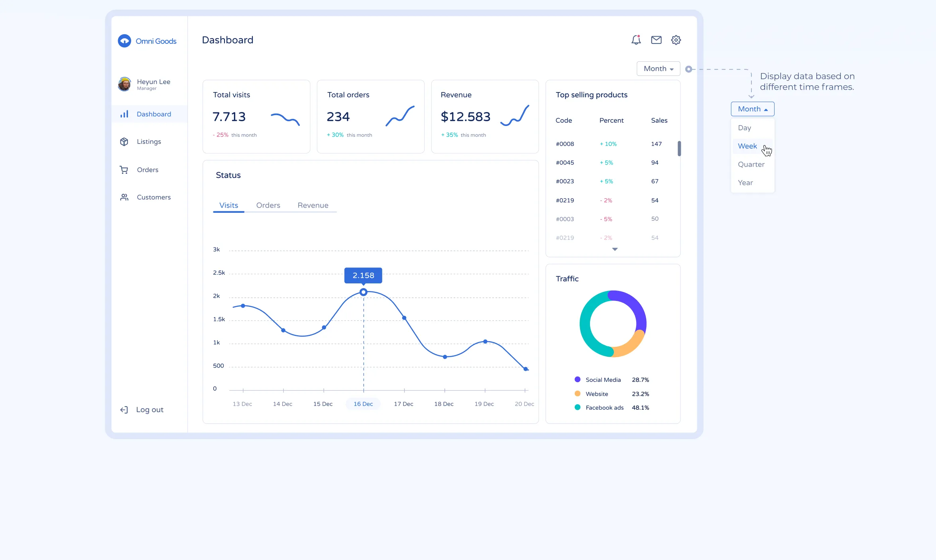Select Year from the time frame options
Screen dimensions: 936x560
(745, 182)
